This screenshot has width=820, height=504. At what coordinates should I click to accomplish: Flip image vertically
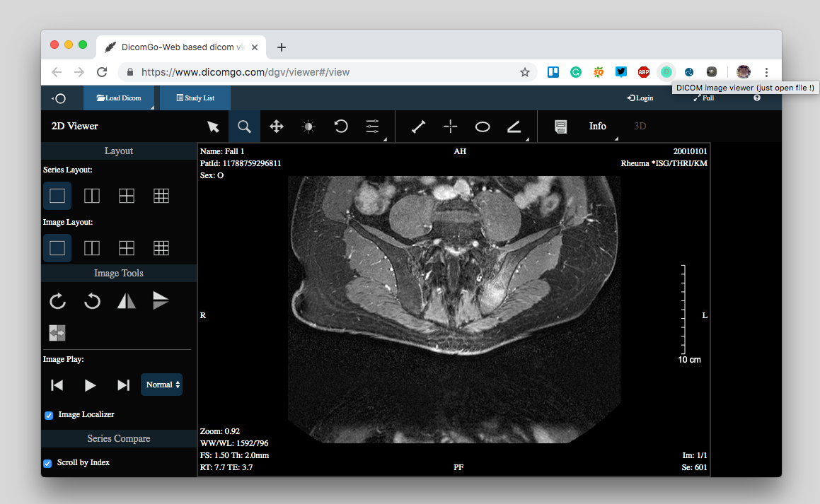[x=161, y=300]
